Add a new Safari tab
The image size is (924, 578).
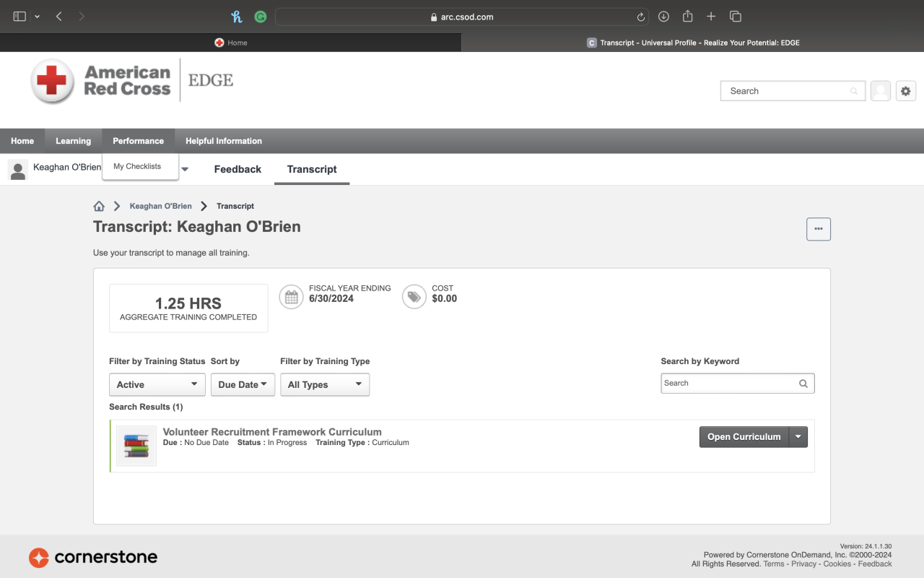click(x=711, y=17)
